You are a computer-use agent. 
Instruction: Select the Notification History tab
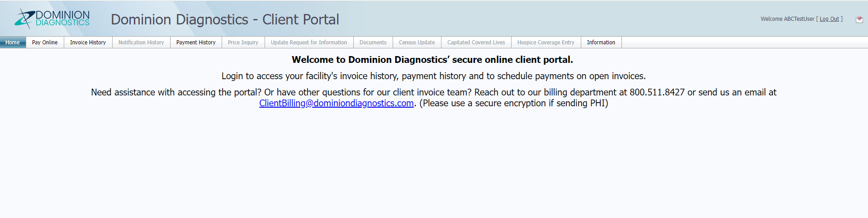(141, 43)
